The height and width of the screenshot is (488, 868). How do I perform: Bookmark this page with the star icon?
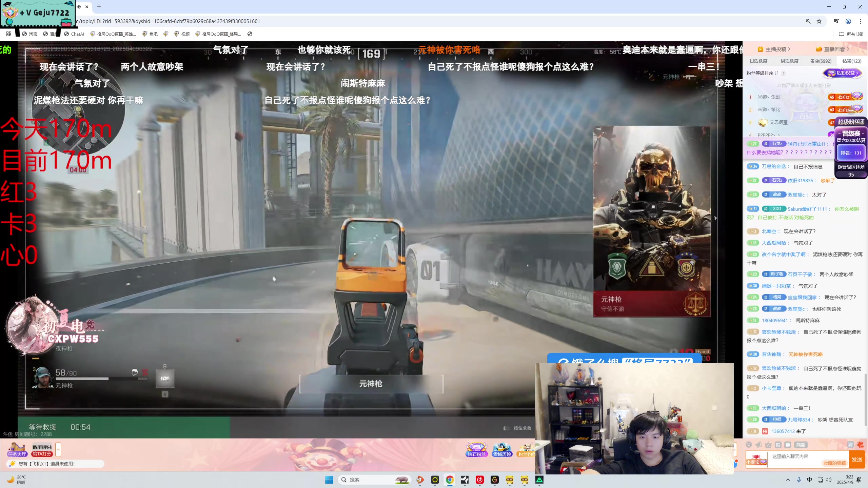pyautogui.click(x=819, y=21)
